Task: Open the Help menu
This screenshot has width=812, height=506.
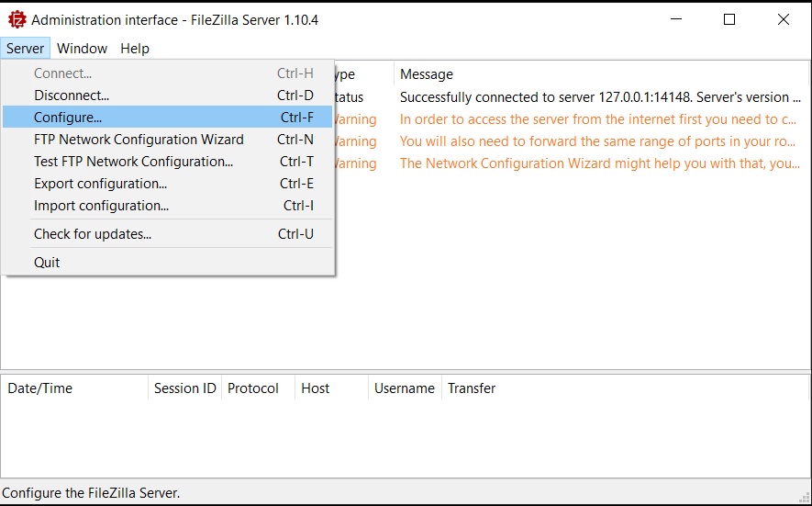Action: click(135, 49)
